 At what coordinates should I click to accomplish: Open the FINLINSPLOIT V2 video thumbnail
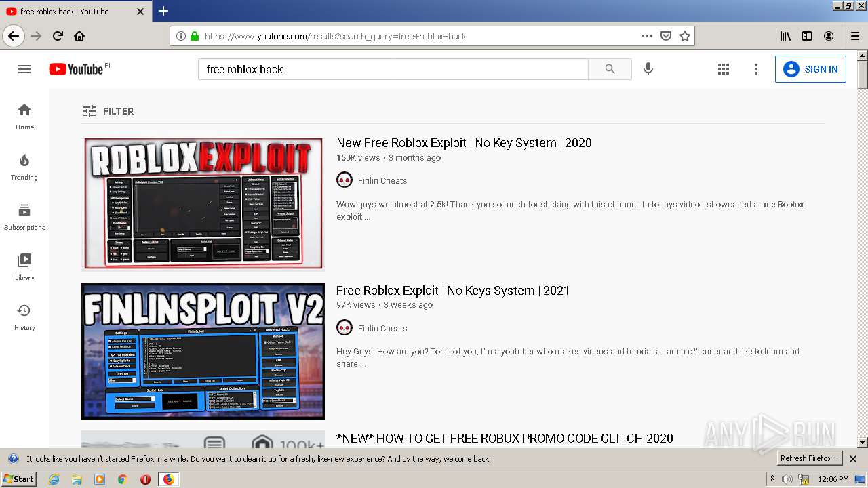[x=203, y=351]
